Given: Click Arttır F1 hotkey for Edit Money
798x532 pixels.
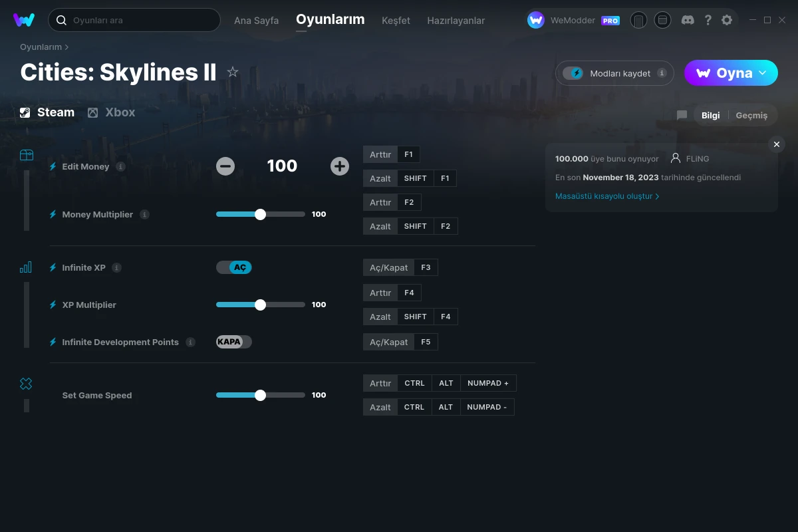Looking at the screenshot, I should [x=392, y=154].
